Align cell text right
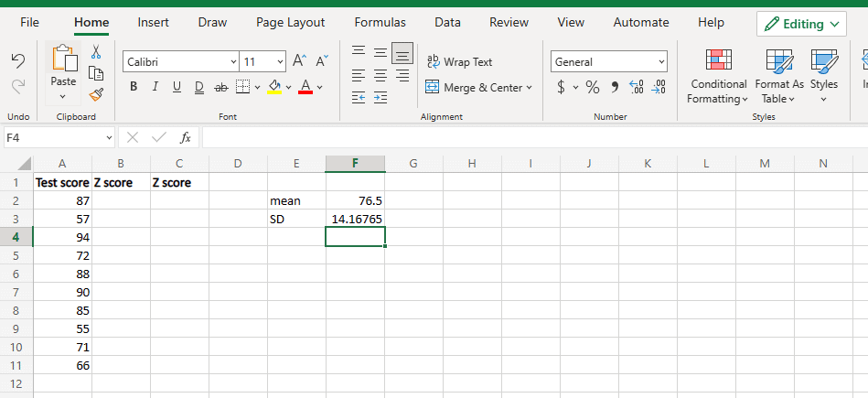This screenshot has height=398, width=868. (402, 75)
